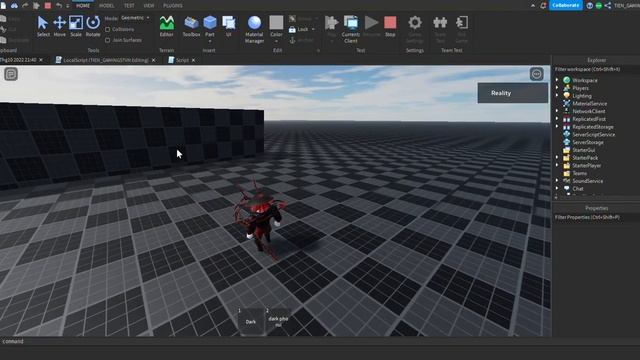Click the share icon beside the username
This screenshot has width=640, height=360.
tap(608, 5)
